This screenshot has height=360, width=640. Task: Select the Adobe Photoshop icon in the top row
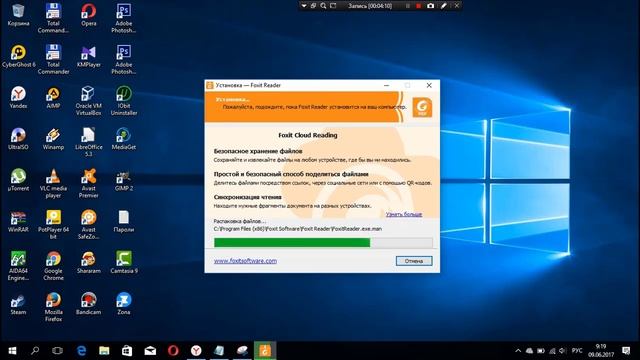124,18
